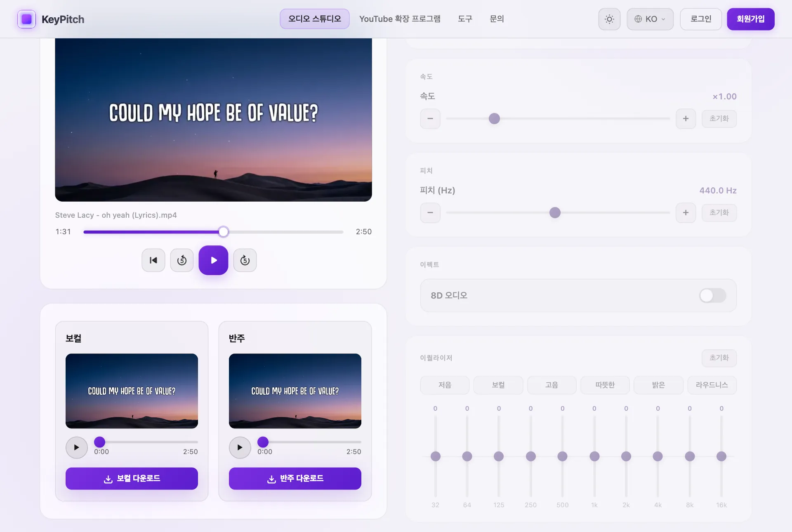Toggle the light/dark theme sun icon
This screenshot has height=532, width=792.
609,19
